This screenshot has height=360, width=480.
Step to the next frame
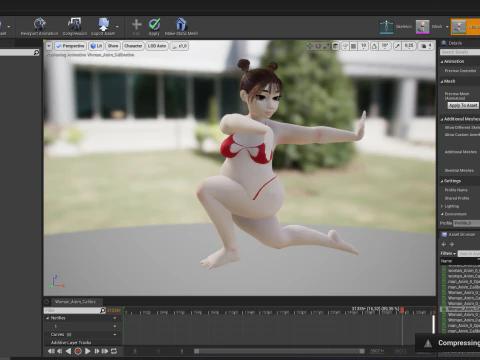[x=97, y=351]
